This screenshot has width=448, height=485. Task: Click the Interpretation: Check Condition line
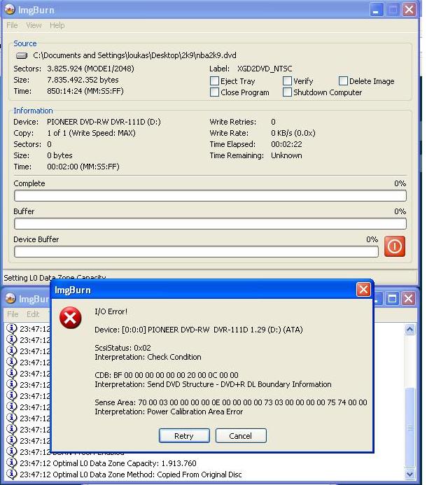coord(148,357)
